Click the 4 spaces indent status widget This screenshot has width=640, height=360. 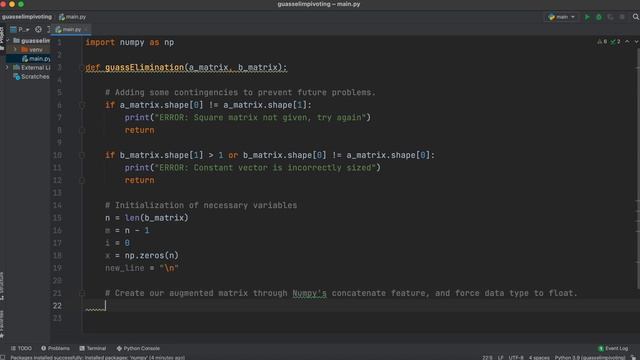539,358
